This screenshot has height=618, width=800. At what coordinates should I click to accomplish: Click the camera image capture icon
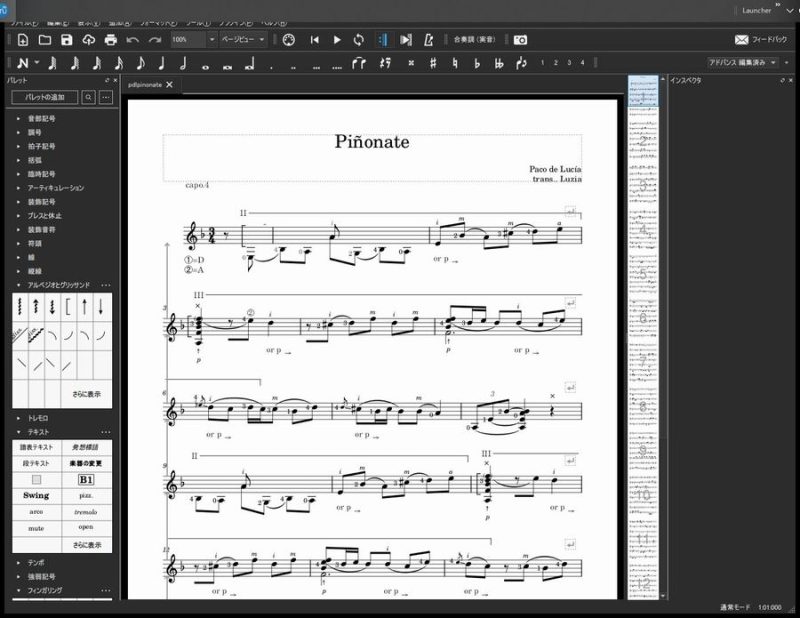520,40
